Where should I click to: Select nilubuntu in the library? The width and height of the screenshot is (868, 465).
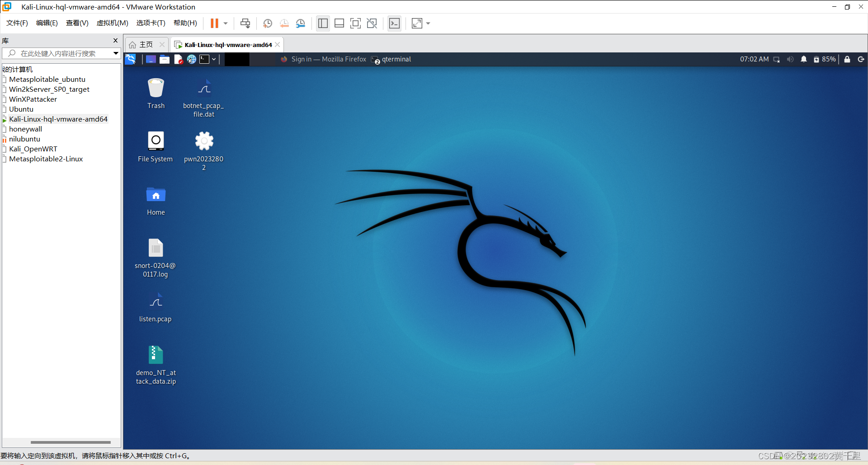point(24,139)
